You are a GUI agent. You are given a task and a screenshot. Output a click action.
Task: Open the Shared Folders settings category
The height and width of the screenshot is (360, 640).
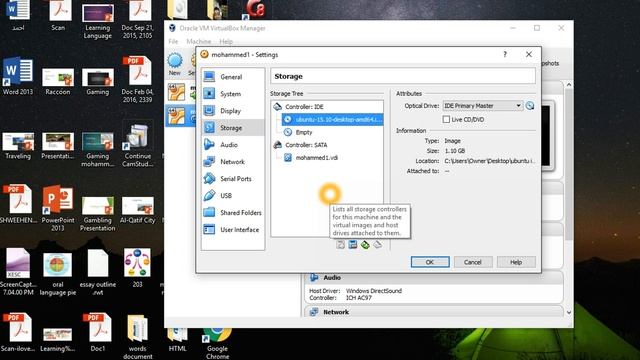(x=233, y=213)
